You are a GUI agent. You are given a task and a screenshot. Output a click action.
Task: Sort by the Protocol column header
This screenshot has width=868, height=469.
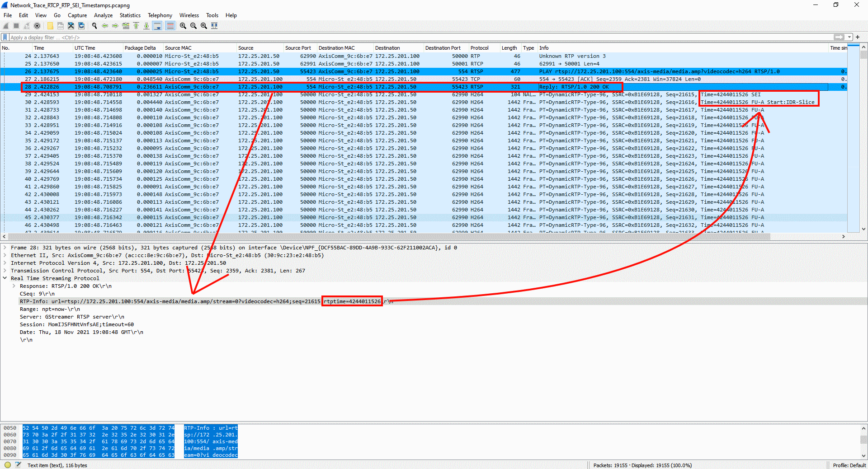point(484,48)
